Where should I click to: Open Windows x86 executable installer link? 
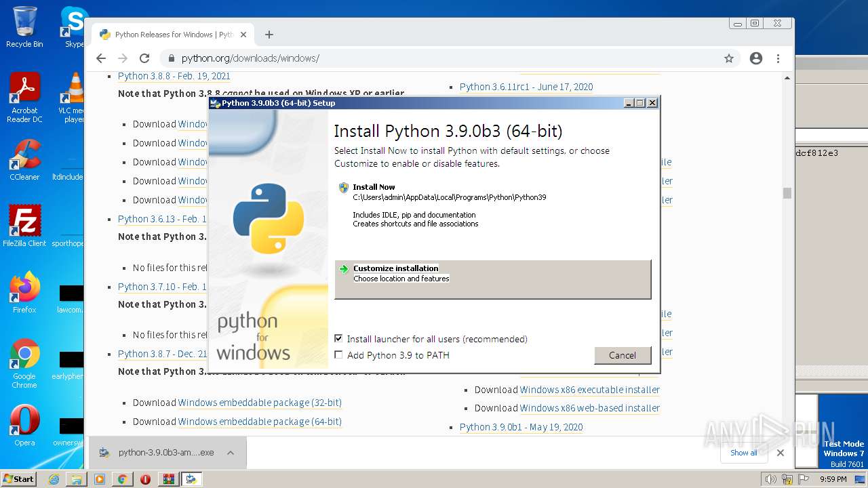(590, 390)
